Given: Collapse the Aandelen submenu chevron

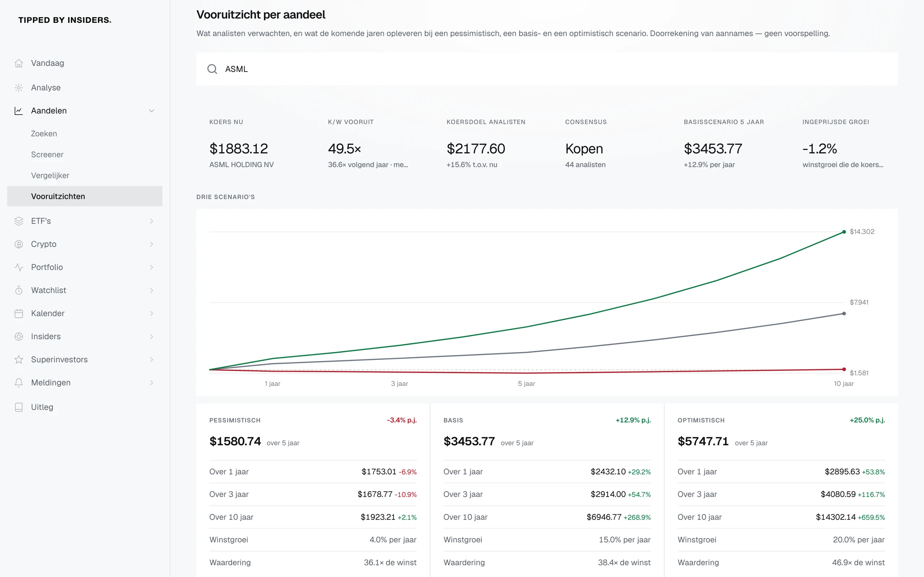Looking at the screenshot, I should [x=152, y=111].
